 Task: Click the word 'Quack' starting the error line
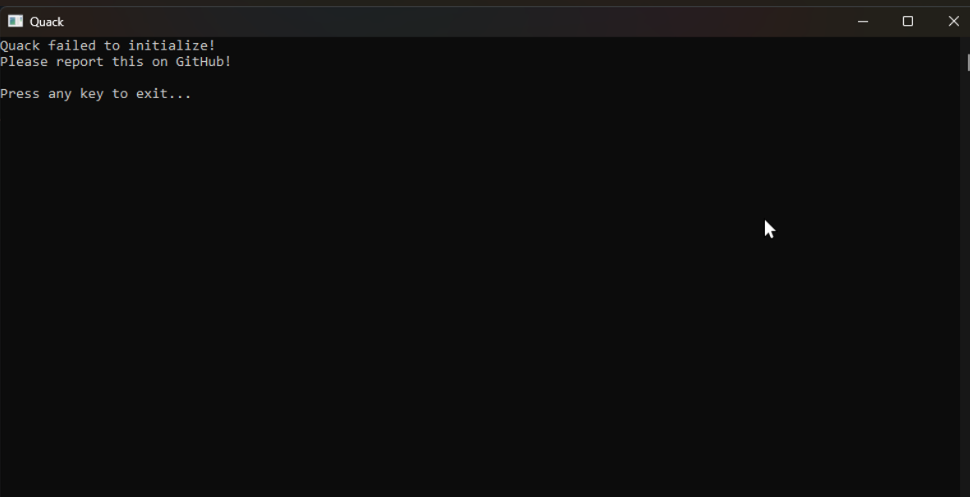[20, 45]
